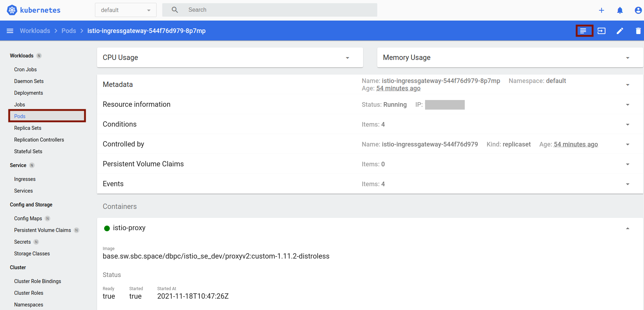Image resolution: width=644 pixels, height=310 pixels.
Task: Click the Workloads breadcrumb link
Action: (x=35, y=31)
